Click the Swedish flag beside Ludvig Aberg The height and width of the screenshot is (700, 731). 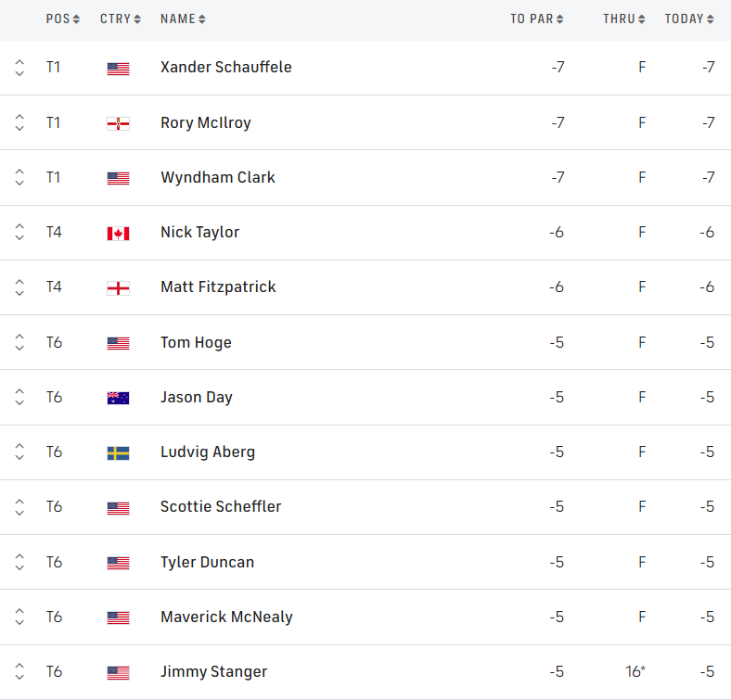pyautogui.click(x=118, y=452)
